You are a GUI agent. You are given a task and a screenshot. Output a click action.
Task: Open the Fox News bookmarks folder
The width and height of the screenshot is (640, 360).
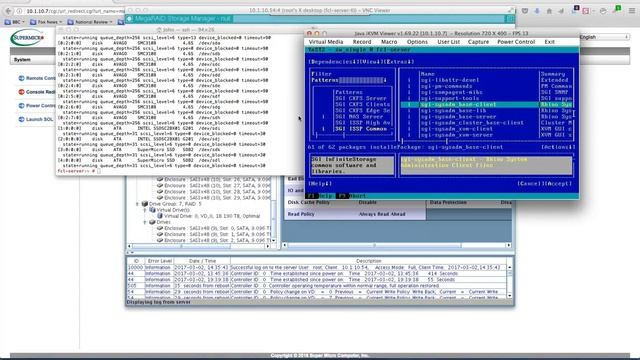[46, 22]
